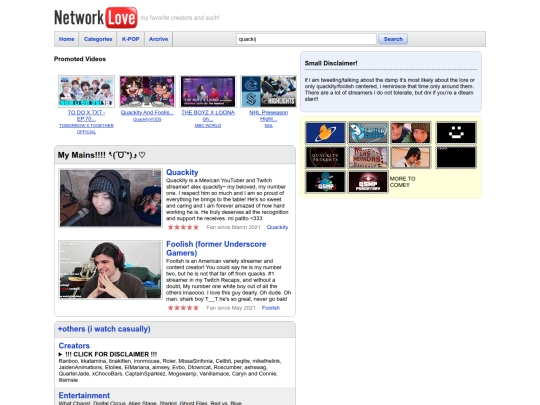Click +others (i watch casually) header
540x405 pixels.
click(104, 329)
